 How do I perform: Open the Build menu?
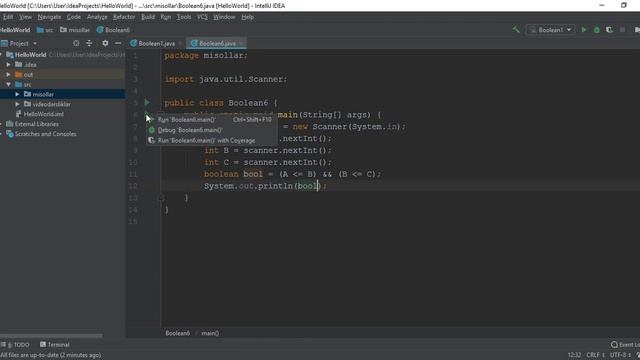(x=148, y=17)
